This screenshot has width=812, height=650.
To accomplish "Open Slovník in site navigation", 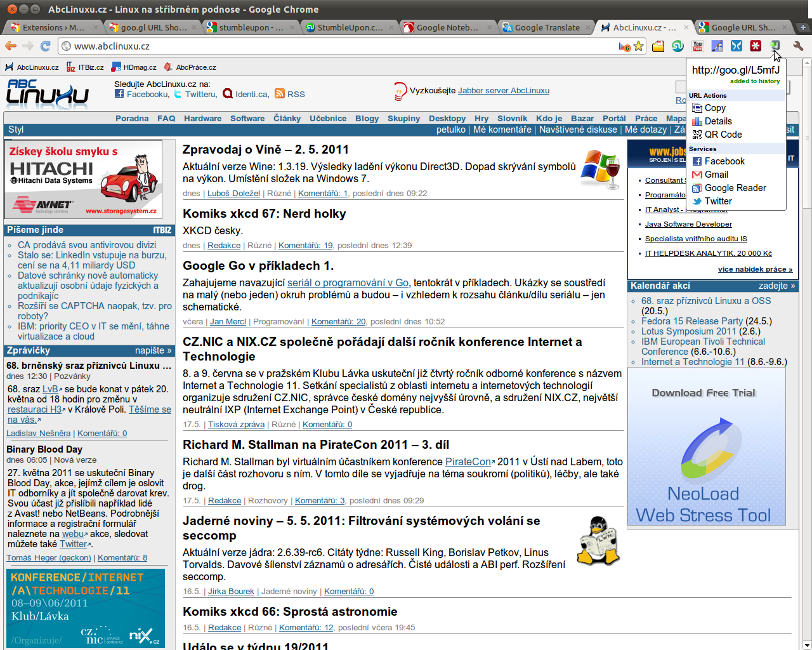I will [512, 118].
